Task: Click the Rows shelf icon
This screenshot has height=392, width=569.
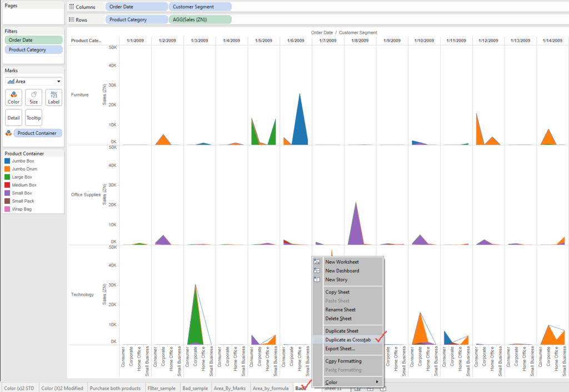Action: 72,19
